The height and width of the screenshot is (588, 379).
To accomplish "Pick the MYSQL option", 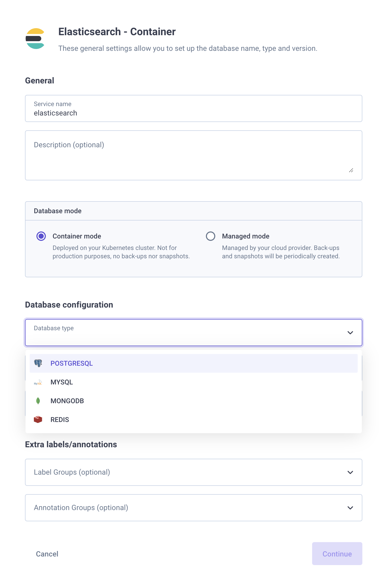I will (x=62, y=382).
